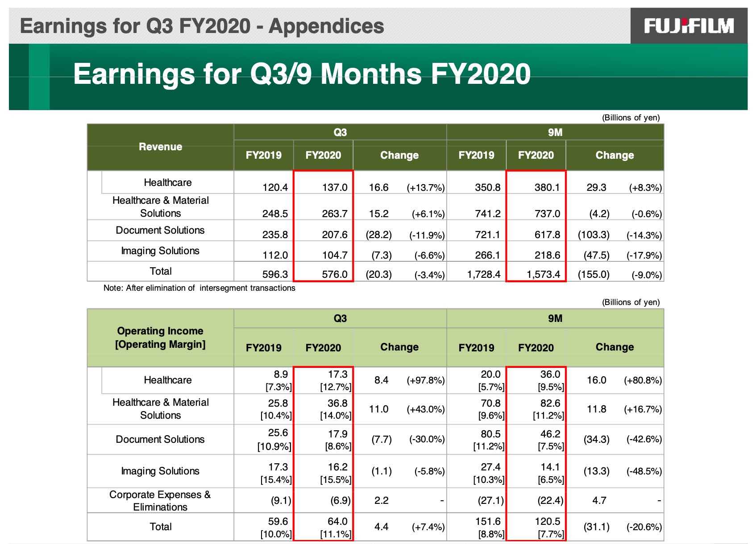Viewport: 756px width, 544px height.
Task: Click the total operating income change (31.1)
Action: coord(597,527)
